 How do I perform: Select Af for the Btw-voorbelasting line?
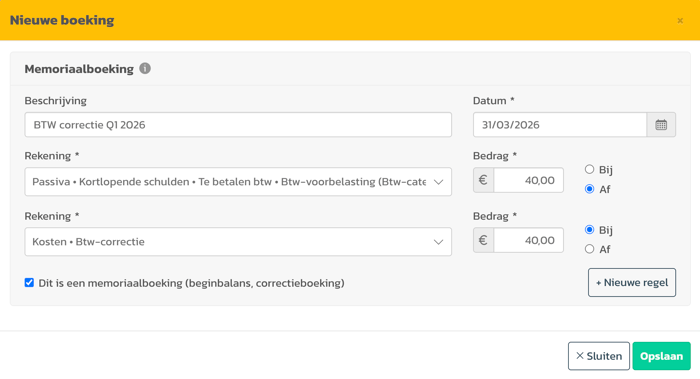pos(589,189)
